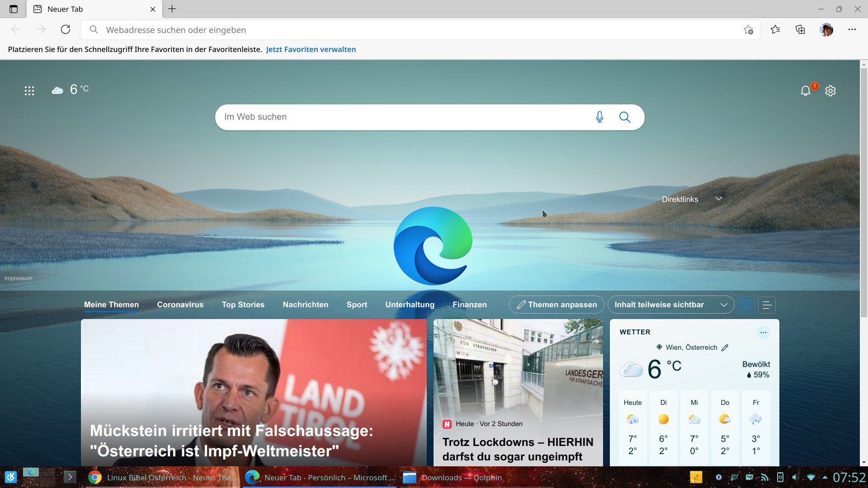Open Collections from the toolbar icon
The height and width of the screenshot is (488, 868).
[x=800, y=29]
